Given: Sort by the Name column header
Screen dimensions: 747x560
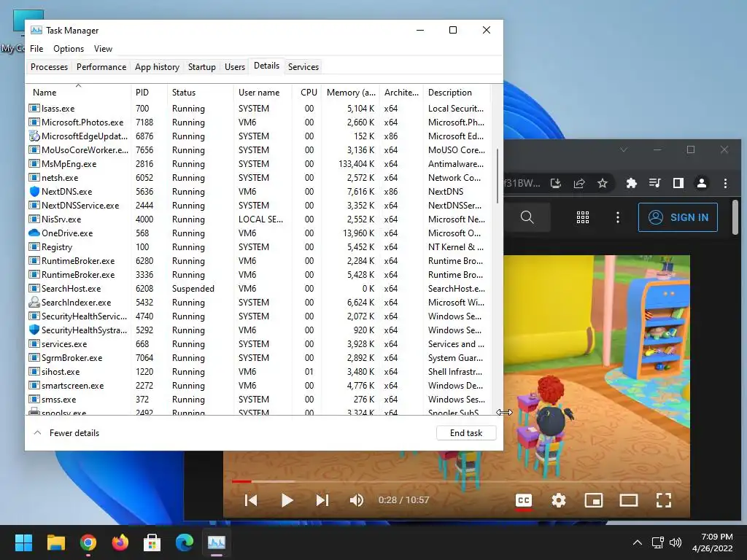Looking at the screenshot, I should (78, 93).
